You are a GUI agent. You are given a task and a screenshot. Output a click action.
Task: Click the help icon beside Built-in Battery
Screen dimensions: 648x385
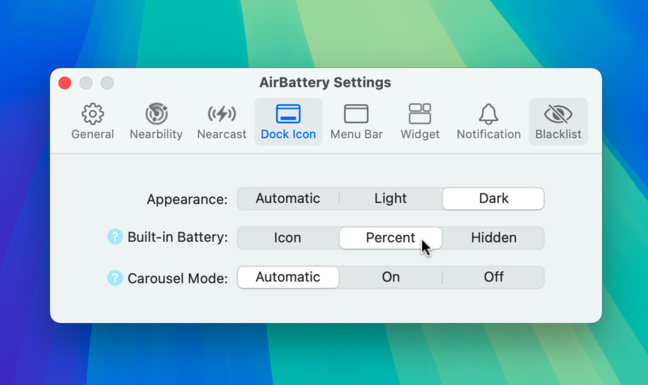(x=115, y=237)
